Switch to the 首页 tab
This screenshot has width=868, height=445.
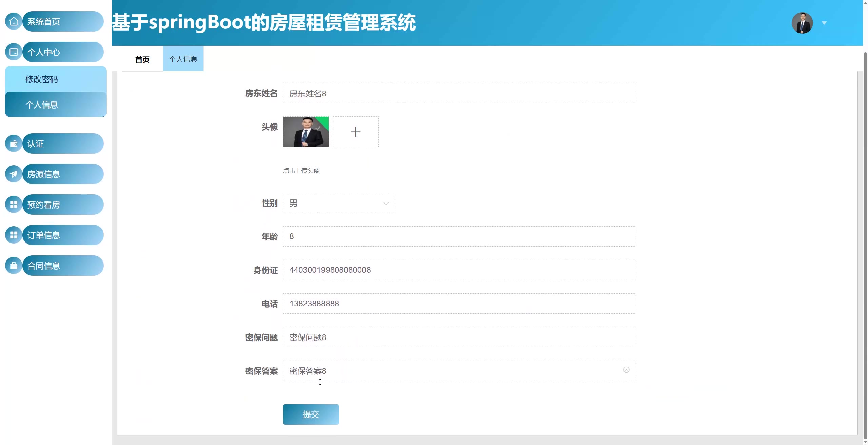click(142, 59)
